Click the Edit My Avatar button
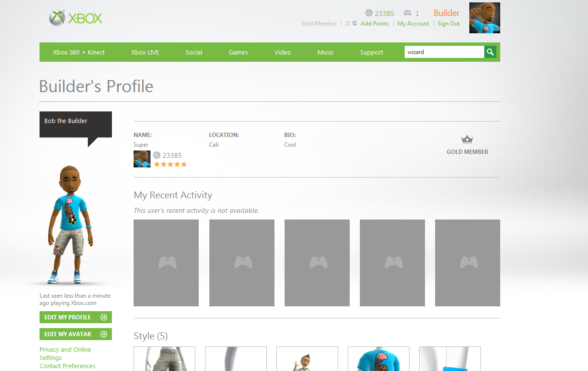The width and height of the screenshot is (588, 371). [76, 334]
